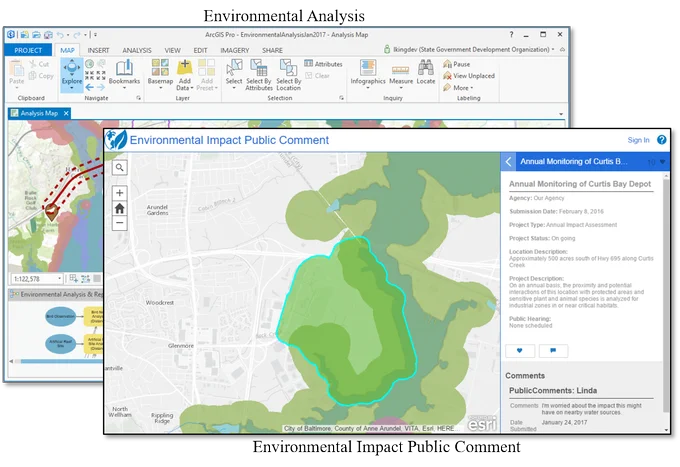Image resolution: width=680 pixels, height=467 pixels.
Task: Click the fixed zoom arrows icon in Navigate
Action: coord(90,75)
